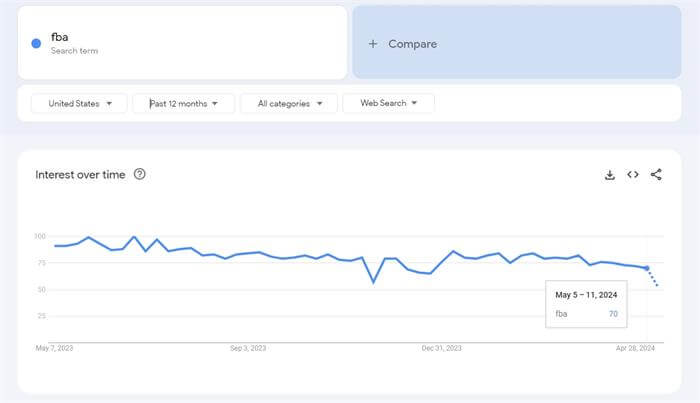The image size is (700, 403).
Task: Click the dotted forecast line segment
Action: pyautogui.click(x=652, y=277)
